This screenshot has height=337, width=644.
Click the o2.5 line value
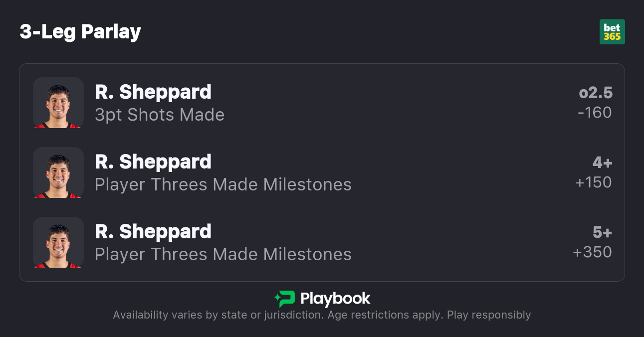[x=596, y=93]
